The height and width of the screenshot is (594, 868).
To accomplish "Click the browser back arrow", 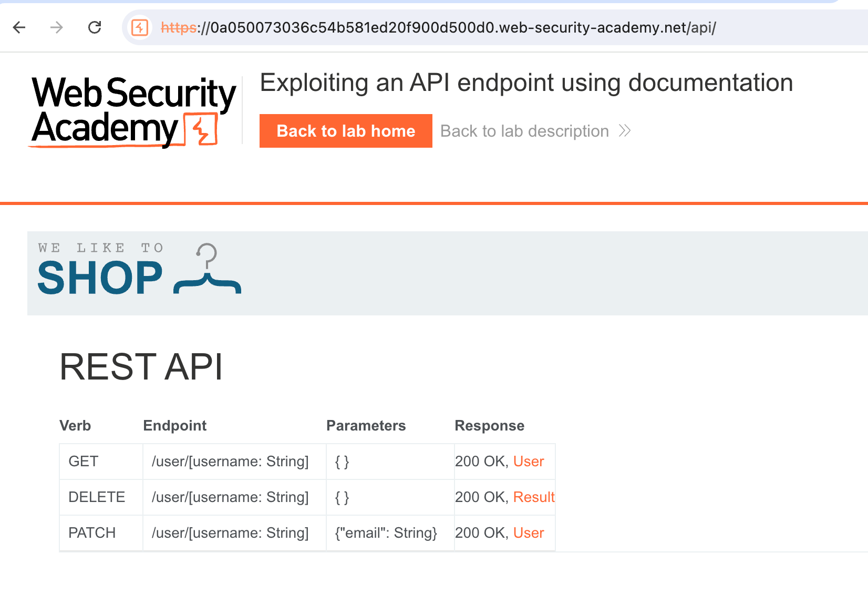I will (19, 27).
